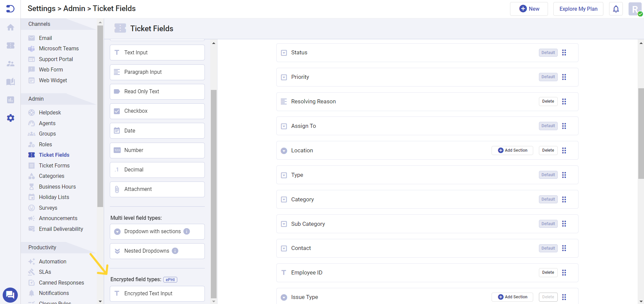Open the profile avatar menu
The width and height of the screenshot is (644, 304).
tap(634, 9)
